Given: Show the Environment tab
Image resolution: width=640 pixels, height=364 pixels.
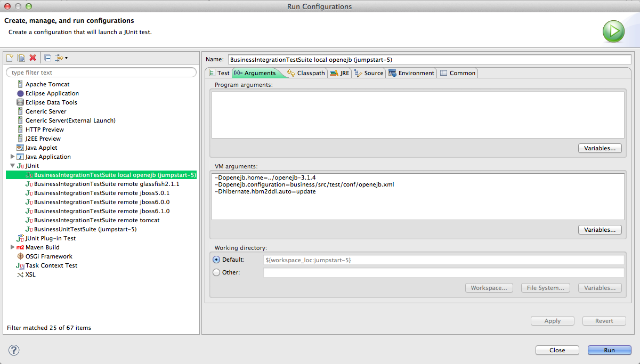Looking at the screenshot, I should pos(411,73).
